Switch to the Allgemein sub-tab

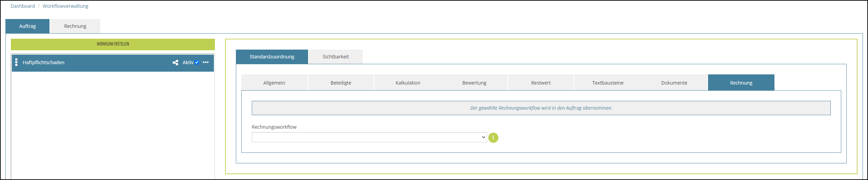click(x=274, y=83)
